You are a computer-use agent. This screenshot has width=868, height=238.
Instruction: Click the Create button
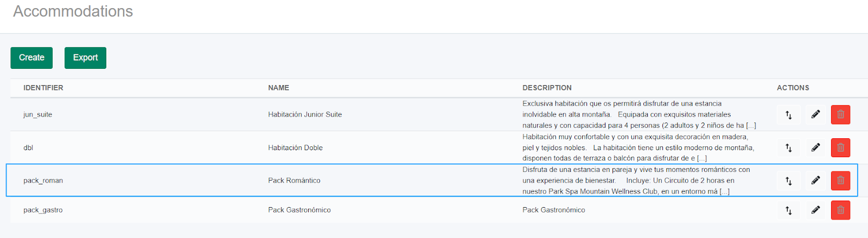(x=31, y=58)
